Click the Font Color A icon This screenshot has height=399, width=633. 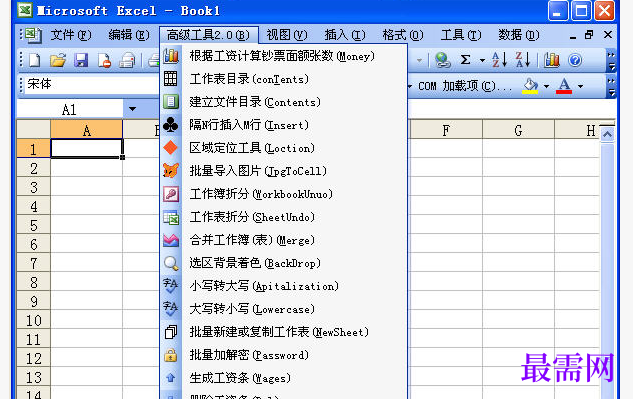[564, 86]
